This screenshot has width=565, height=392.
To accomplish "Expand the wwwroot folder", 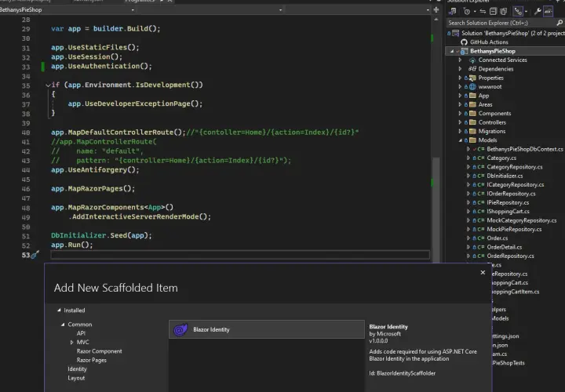I will coord(460,87).
